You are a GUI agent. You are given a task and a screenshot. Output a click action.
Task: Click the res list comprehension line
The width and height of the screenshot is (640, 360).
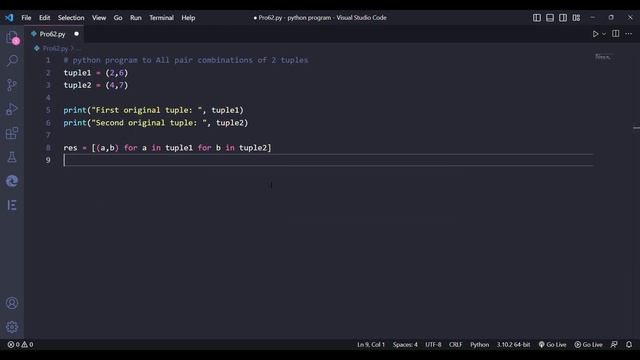[x=167, y=148]
